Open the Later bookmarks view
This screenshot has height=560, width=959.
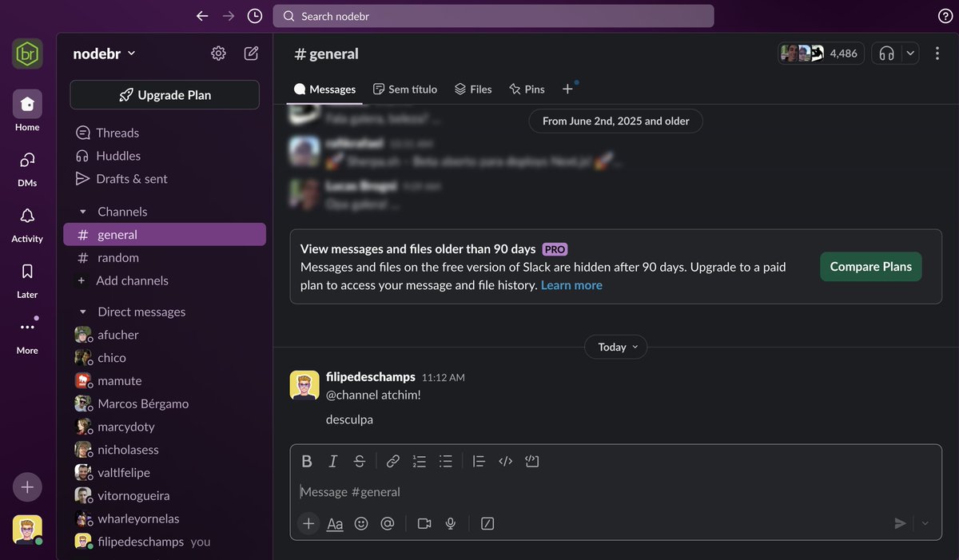tap(27, 280)
